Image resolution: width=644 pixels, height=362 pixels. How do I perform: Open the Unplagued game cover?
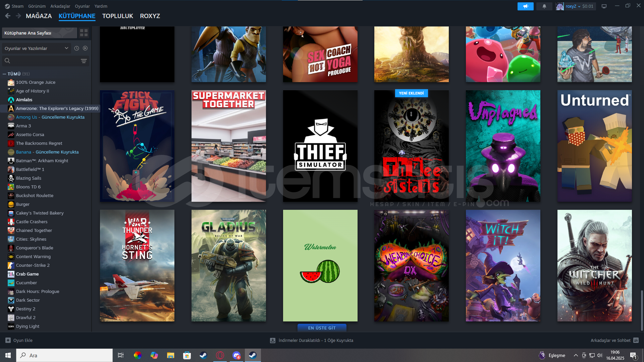tap(503, 146)
